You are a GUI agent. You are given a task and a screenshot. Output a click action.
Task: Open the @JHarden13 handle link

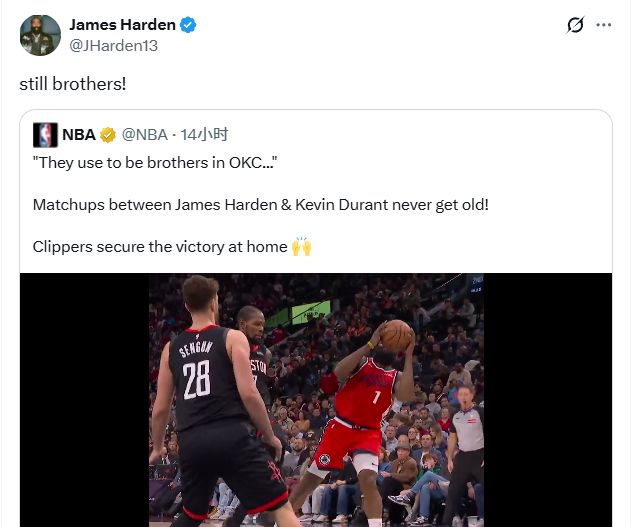pos(113,45)
